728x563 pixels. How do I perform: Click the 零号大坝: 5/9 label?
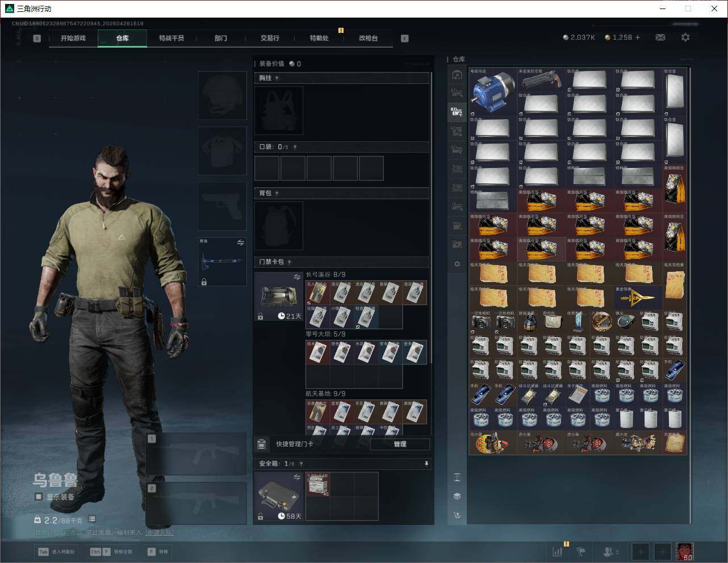click(325, 334)
